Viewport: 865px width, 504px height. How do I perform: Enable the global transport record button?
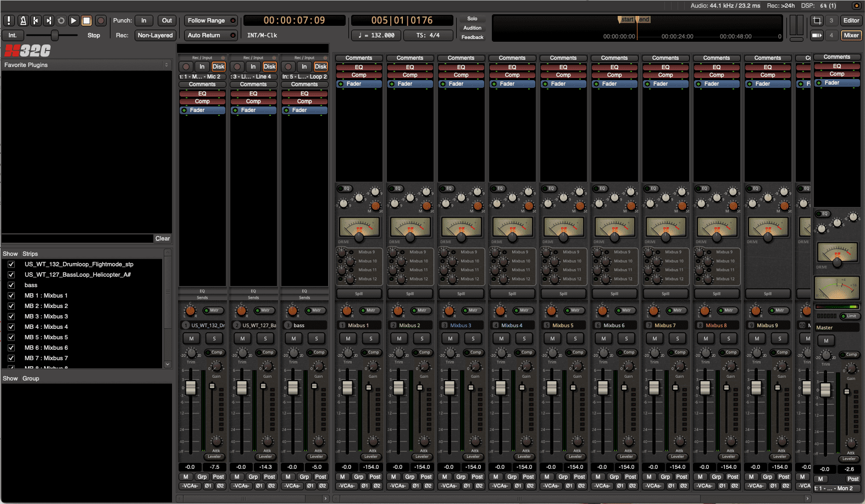click(101, 20)
